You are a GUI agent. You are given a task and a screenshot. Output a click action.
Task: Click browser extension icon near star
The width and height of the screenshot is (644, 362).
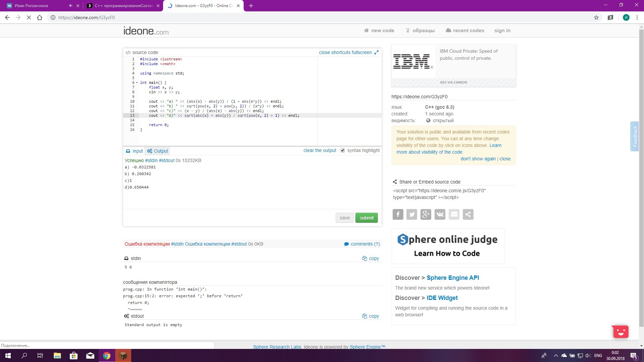[610, 17]
